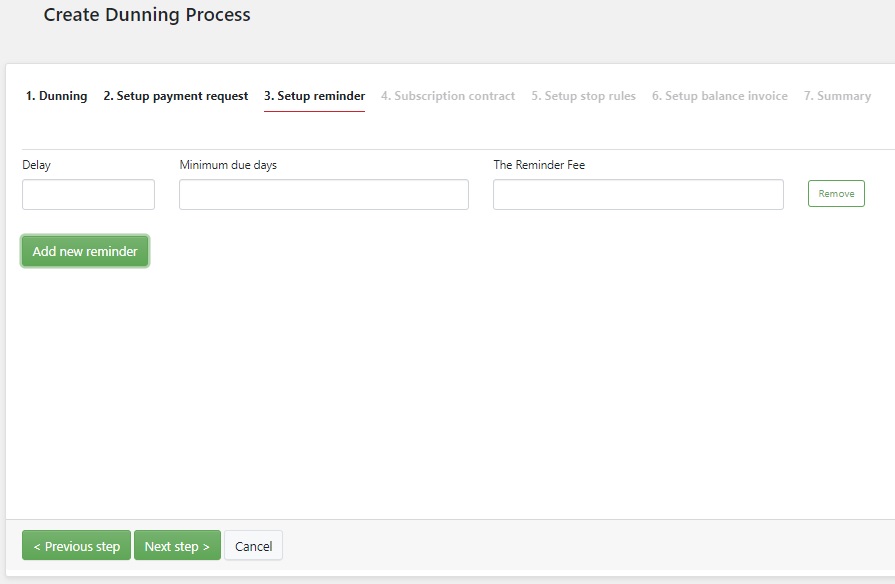Open the 2. Setup payment request tab
Viewport: 895px width, 584px height.
click(176, 96)
